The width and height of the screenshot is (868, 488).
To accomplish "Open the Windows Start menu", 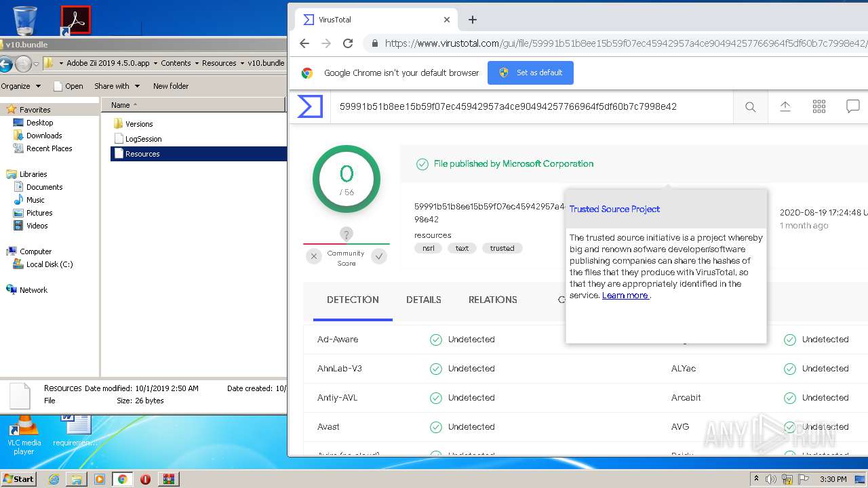I will (x=18, y=479).
